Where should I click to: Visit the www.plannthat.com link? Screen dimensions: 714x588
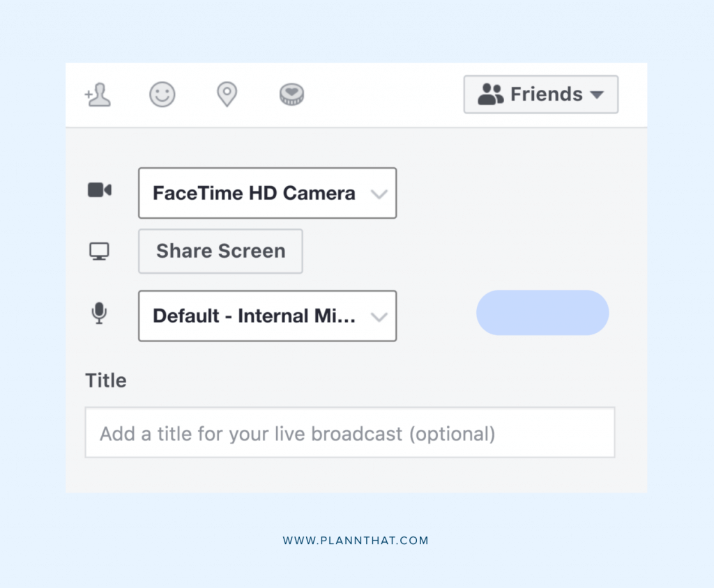356,540
